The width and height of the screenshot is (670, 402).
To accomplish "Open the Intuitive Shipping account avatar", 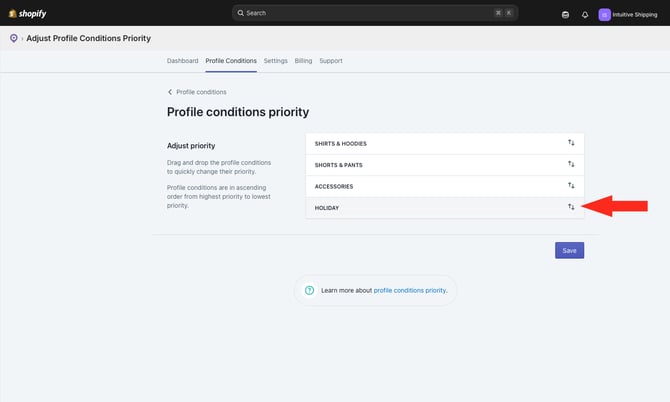I will coord(604,15).
